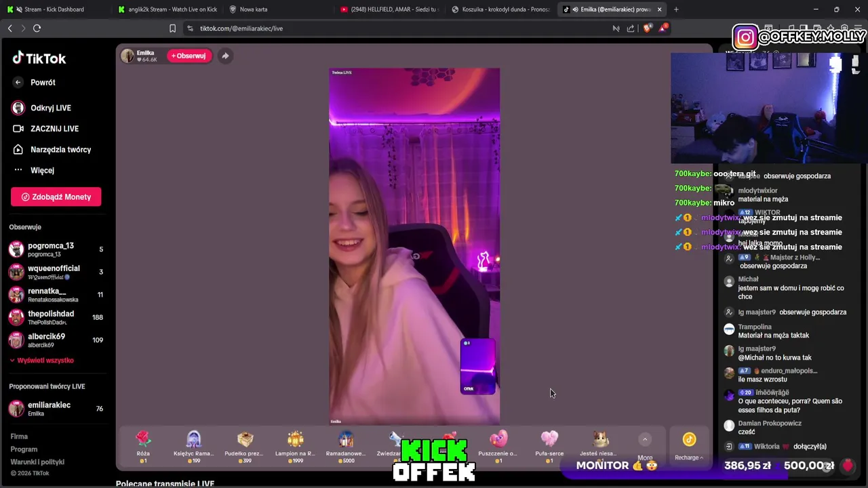The width and height of the screenshot is (868, 488).
Task: Click the live video player
Action: 414,246
